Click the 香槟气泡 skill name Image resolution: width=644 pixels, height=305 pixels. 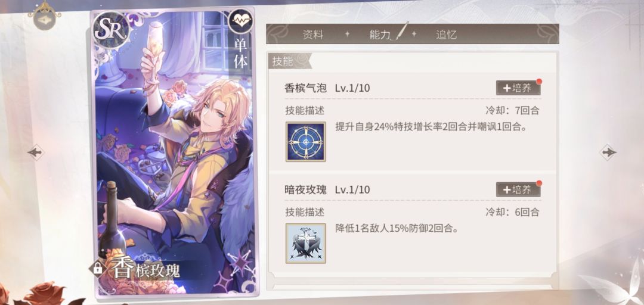[305, 88]
